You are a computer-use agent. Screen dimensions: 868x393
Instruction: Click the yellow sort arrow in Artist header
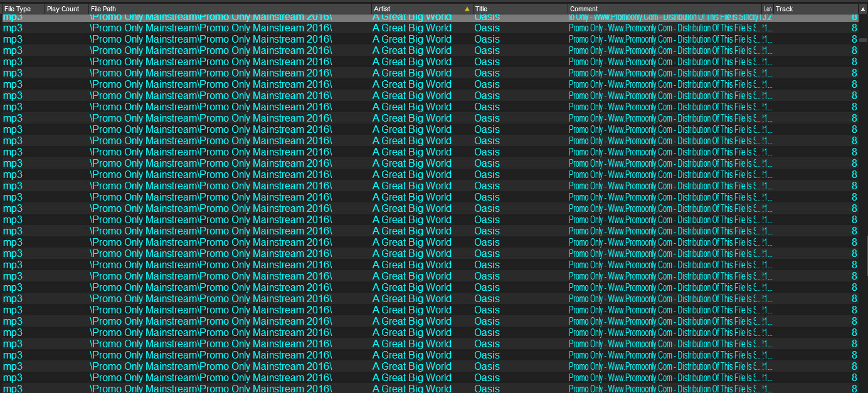coord(467,9)
